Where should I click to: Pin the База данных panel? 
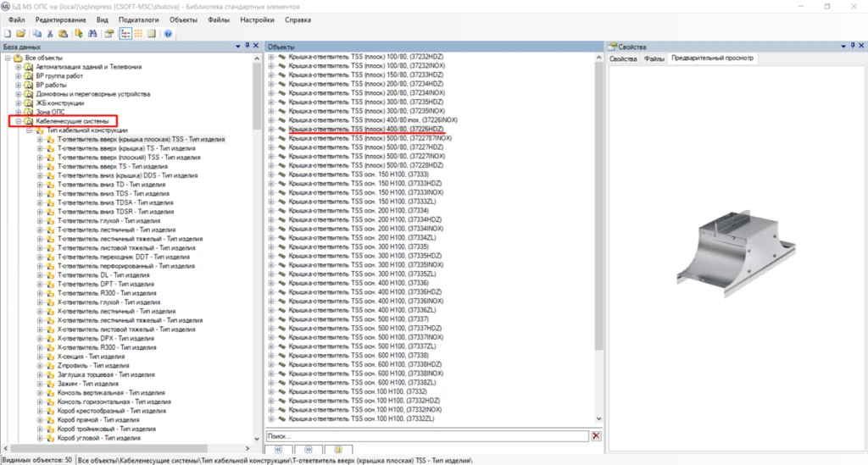click(247, 46)
